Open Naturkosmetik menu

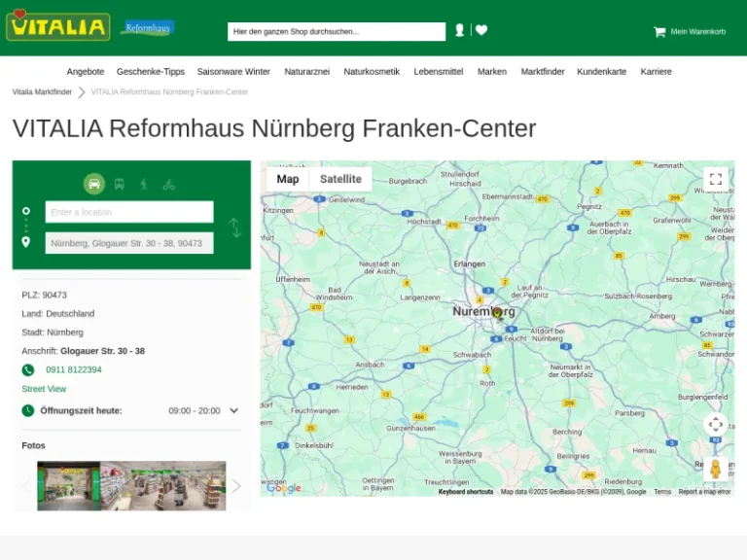click(x=372, y=72)
